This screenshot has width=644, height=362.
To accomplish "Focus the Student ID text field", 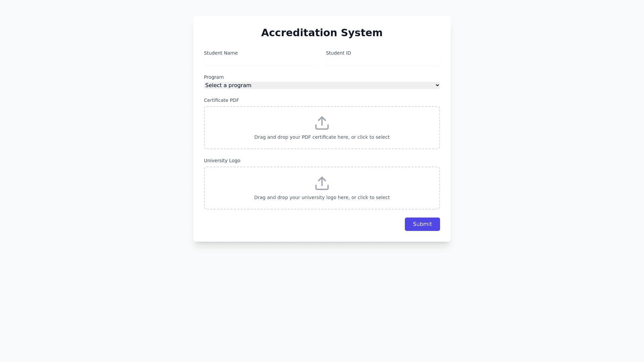I will coord(383,62).
